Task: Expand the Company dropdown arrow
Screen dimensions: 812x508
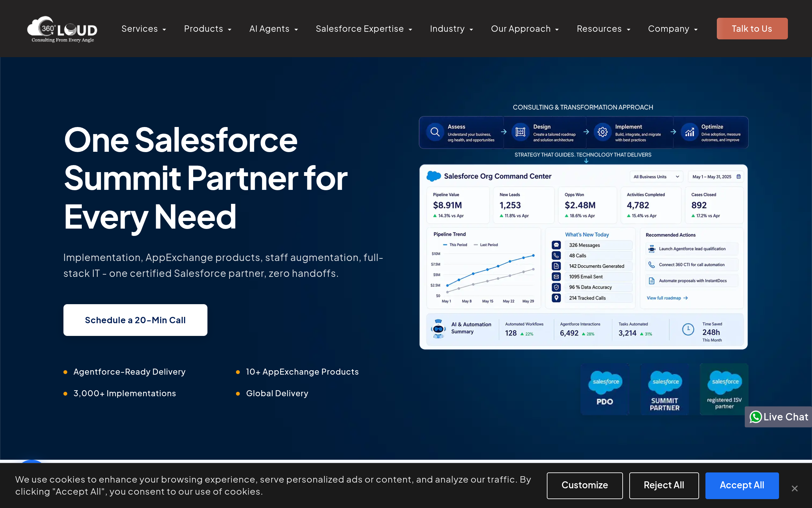Action: coord(696,30)
